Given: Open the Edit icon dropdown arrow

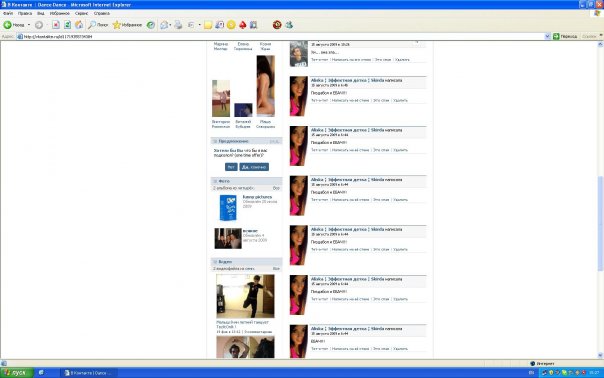Looking at the screenshot, I should pyautogui.click(x=200, y=25).
